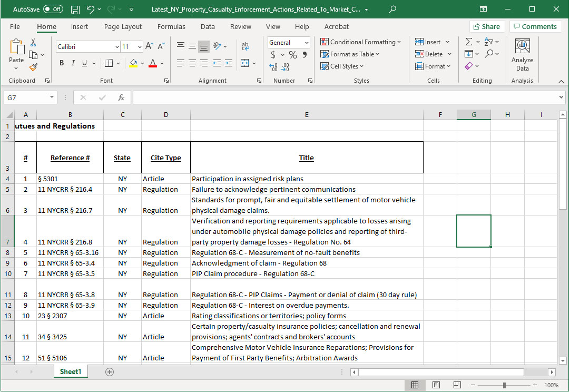Apply Bold formatting to the cell
This screenshot has width=570, height=392.
coord(61,63)
